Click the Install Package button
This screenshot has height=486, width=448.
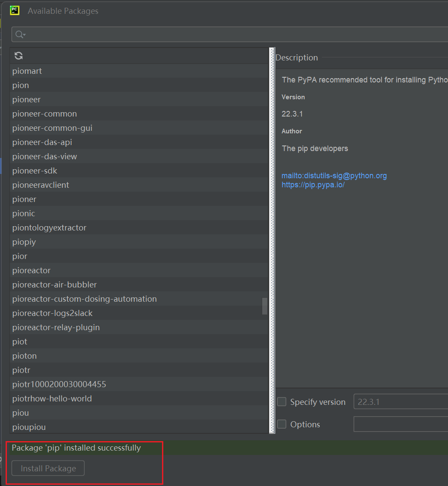[x=47, y=468]
